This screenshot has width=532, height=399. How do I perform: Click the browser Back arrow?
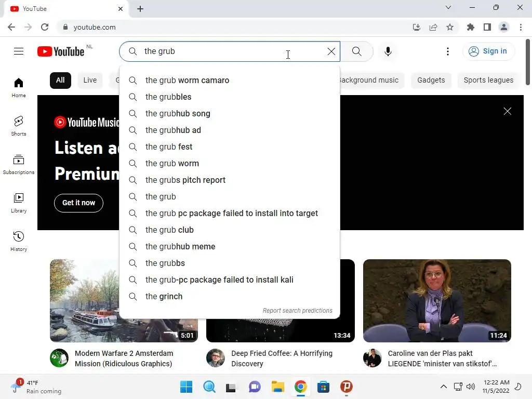click(x=11, y=27)
